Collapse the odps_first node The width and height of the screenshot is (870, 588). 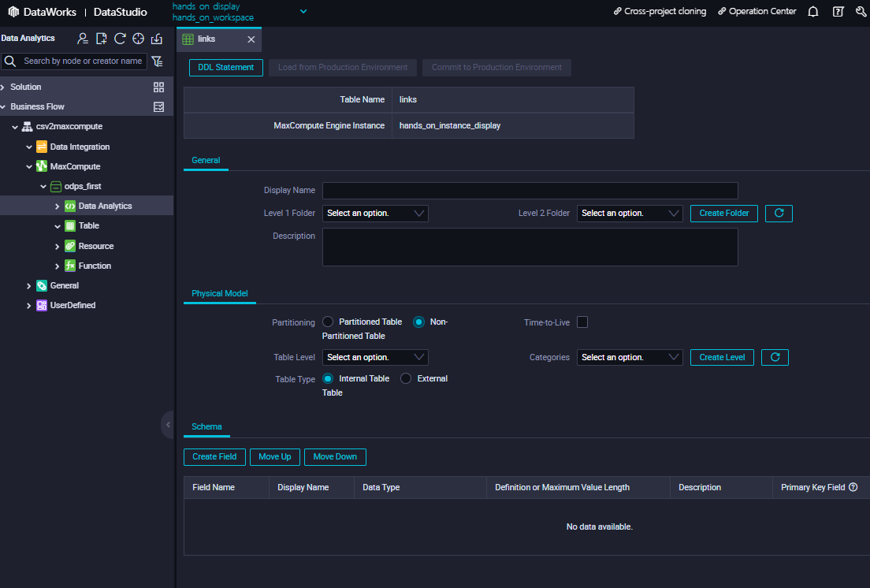(x=43, y=186)
